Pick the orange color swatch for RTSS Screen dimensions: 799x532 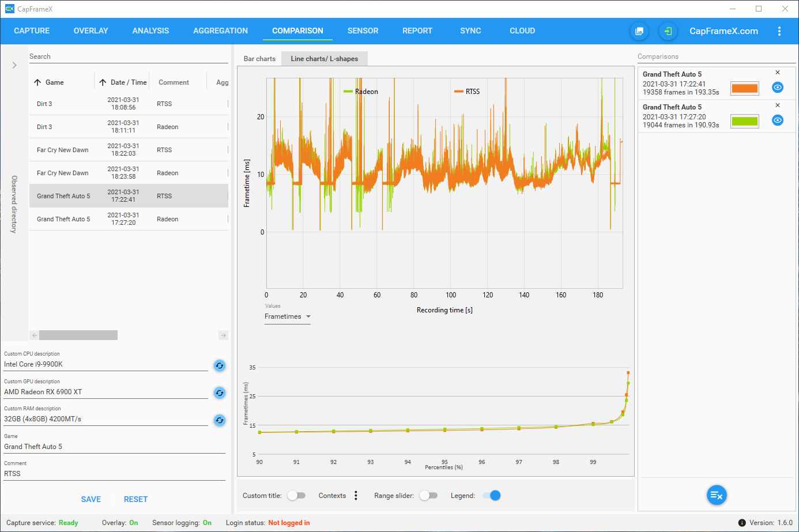click(x=745, y=88)
